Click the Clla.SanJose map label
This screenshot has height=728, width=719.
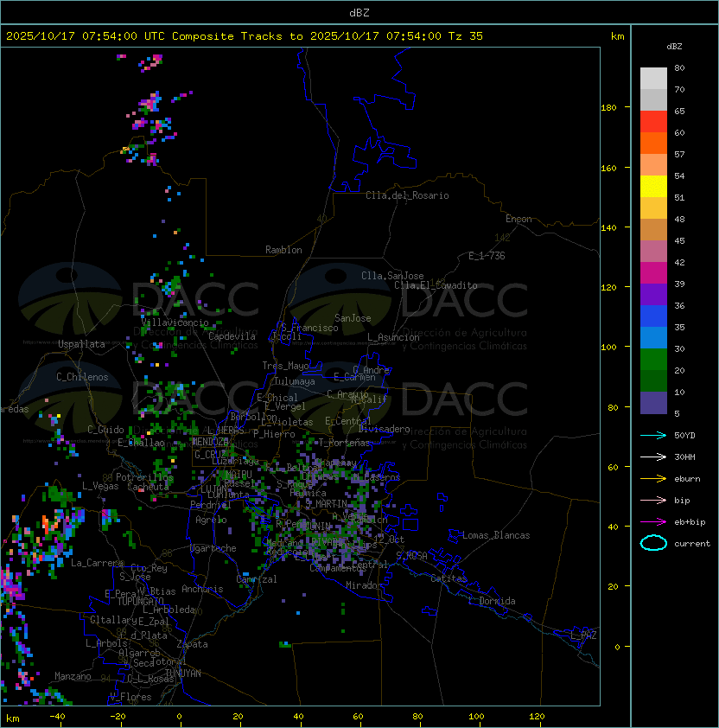click(x=392, y=276)
